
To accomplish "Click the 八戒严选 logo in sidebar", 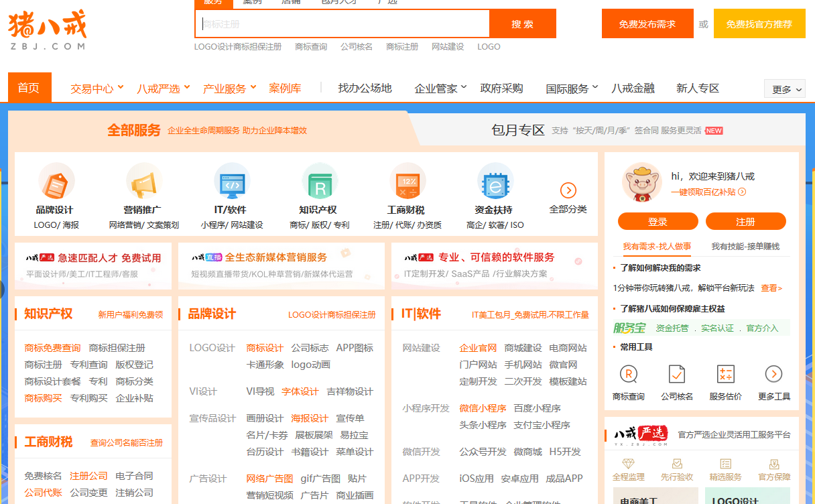I will (x=641, y=436).
